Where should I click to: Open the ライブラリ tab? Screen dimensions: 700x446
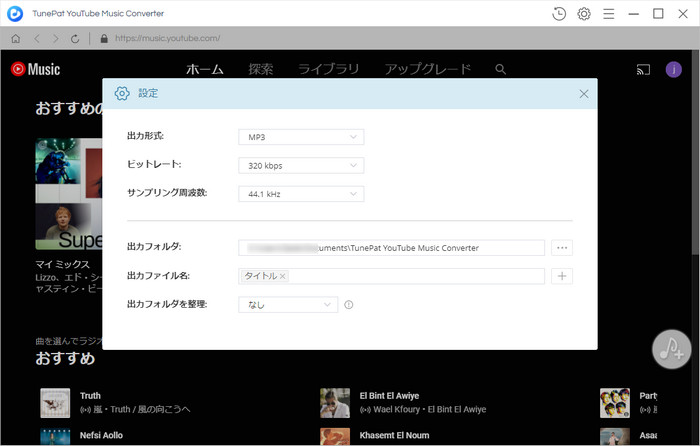329,69
